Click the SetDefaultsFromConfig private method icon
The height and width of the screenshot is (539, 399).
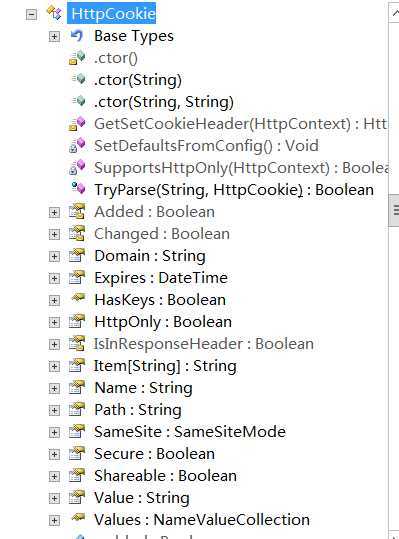point(77,145)
